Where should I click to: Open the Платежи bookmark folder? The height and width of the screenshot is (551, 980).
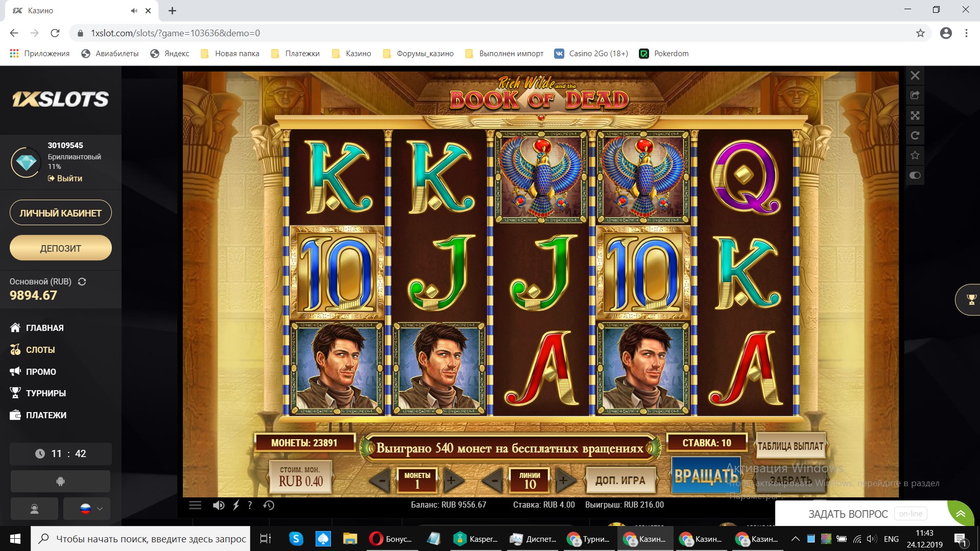coord(295,54)
